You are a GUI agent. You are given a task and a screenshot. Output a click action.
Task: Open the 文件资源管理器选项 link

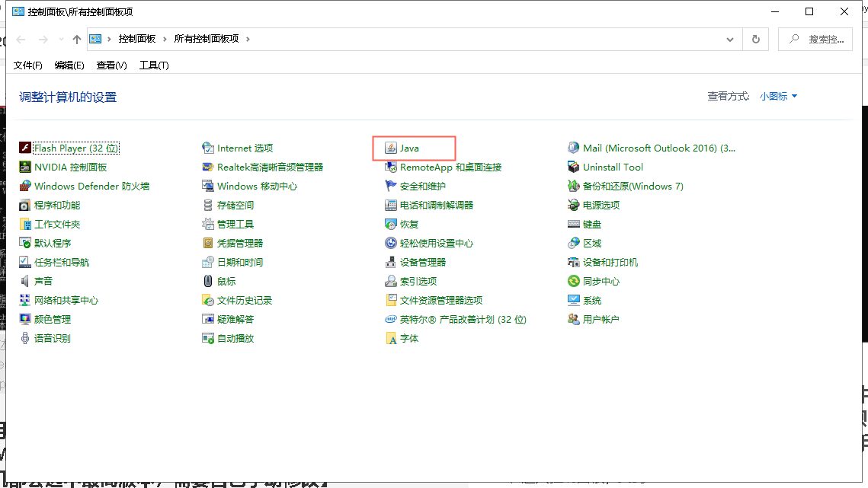(440, 301)
